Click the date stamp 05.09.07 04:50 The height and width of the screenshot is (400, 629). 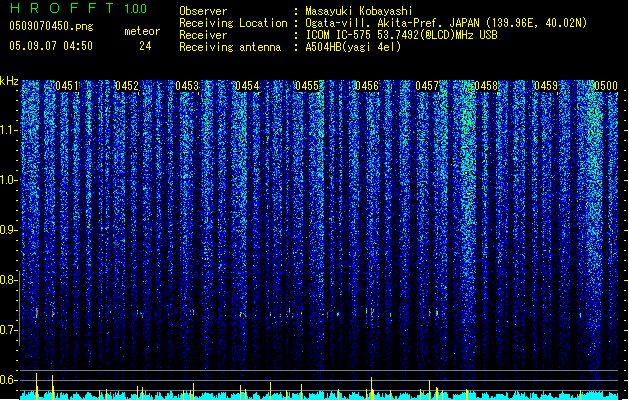pos(51,46)
